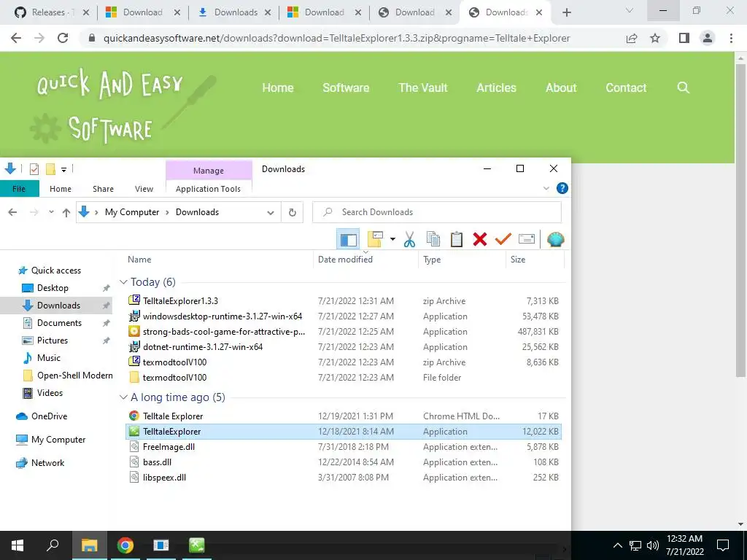Select the texmodtoolV100 file folder
The height and width of the screenshot is (560, 747).
(343, 377)
